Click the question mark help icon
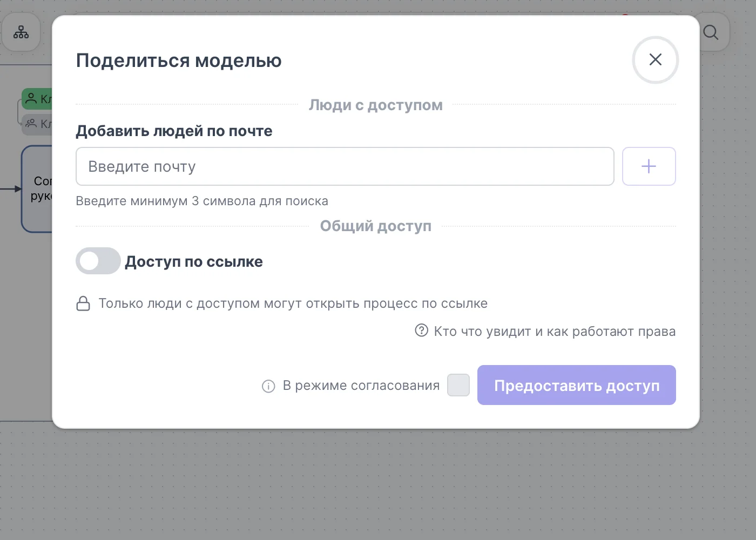This screenshot has width=756, height=540. (421, 330)
